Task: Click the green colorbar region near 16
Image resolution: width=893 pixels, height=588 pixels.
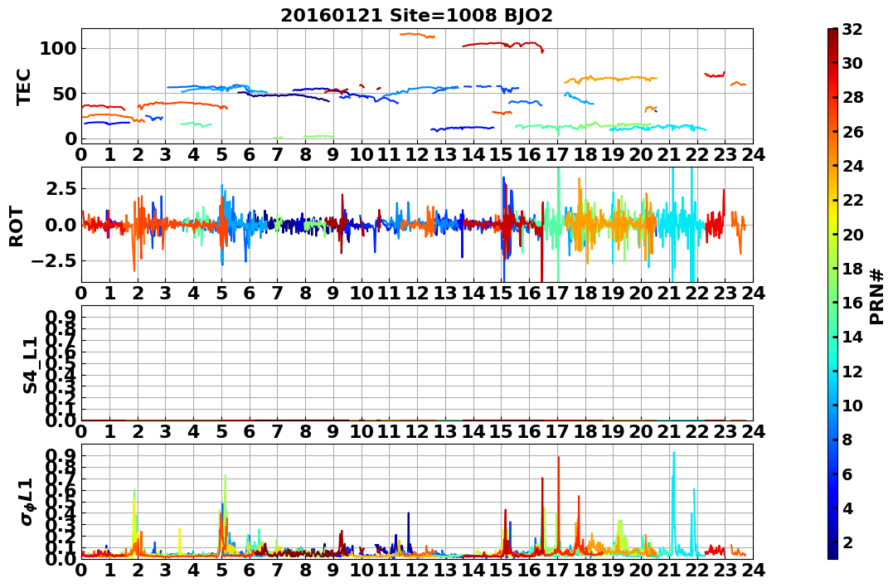Action: tap(832, 303)
